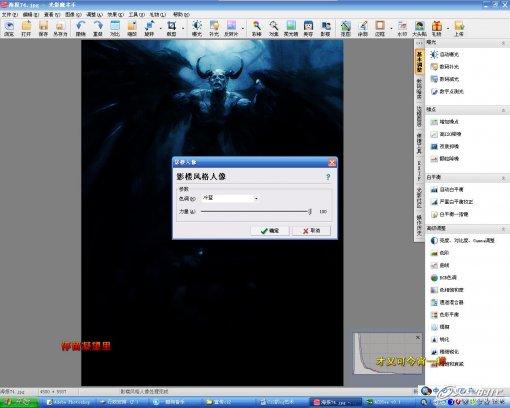Viewport: 510px width, 408px height.
Task: Collapse the 曝光 section in the right panel
Action: point(503,43)
